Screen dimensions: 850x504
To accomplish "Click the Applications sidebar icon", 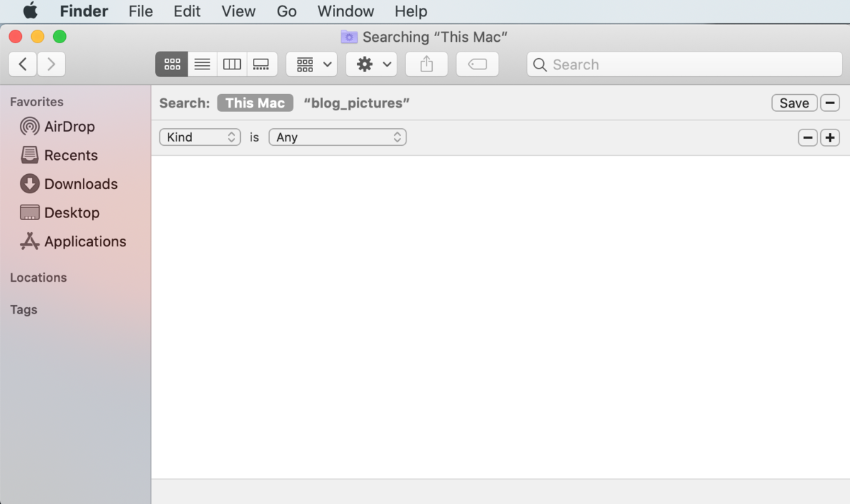I will (30, 241).
